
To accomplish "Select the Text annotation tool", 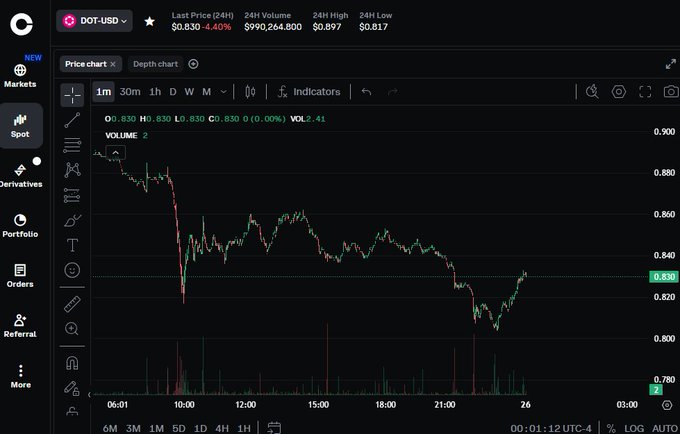I will (x=72, y=245).
